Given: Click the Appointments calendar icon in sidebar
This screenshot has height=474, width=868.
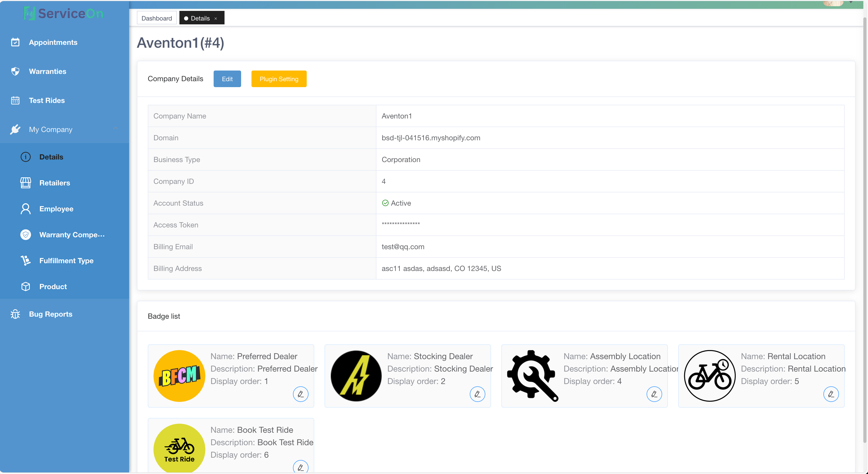Looking at the screenshot, I should point(15,42).
